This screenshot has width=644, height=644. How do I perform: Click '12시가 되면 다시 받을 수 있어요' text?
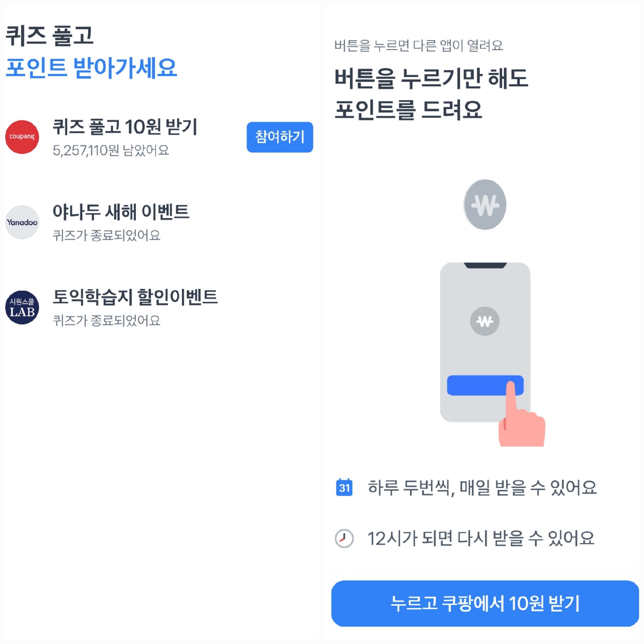[481, 538]
